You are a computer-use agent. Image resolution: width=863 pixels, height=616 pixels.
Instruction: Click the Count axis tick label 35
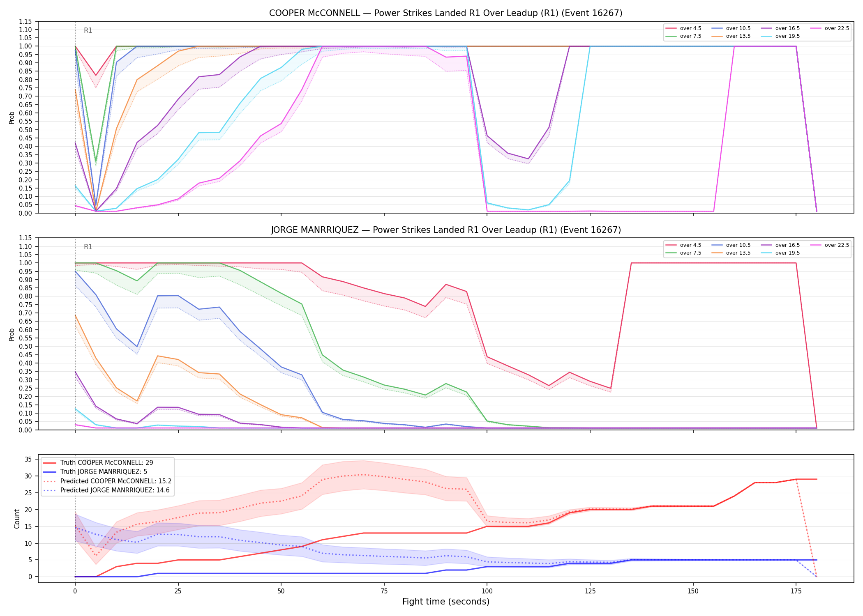click(28, 459)
